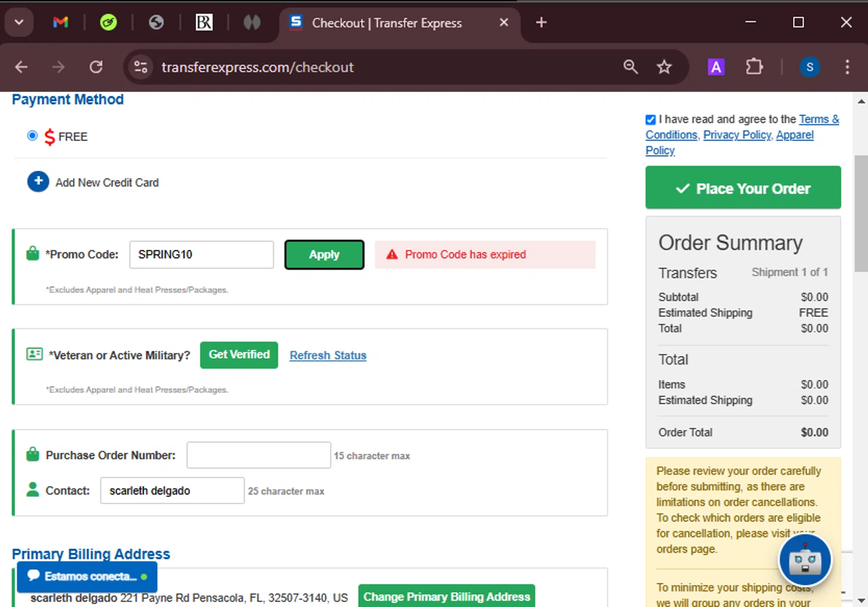The width and height of the screenshot is (868, 607).
Task: Click the red dollar sign icon
Action: (50, 137)
